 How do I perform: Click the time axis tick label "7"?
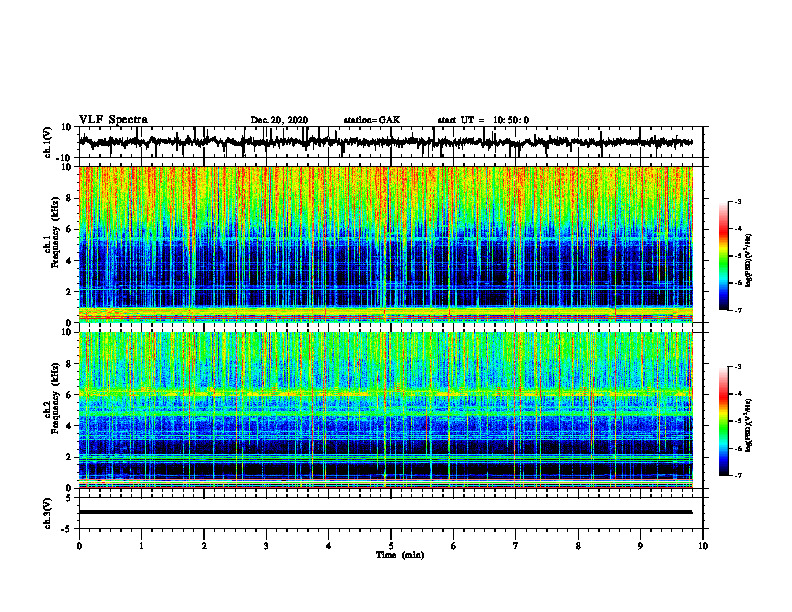pyautogui.click(x=516, y=546)
